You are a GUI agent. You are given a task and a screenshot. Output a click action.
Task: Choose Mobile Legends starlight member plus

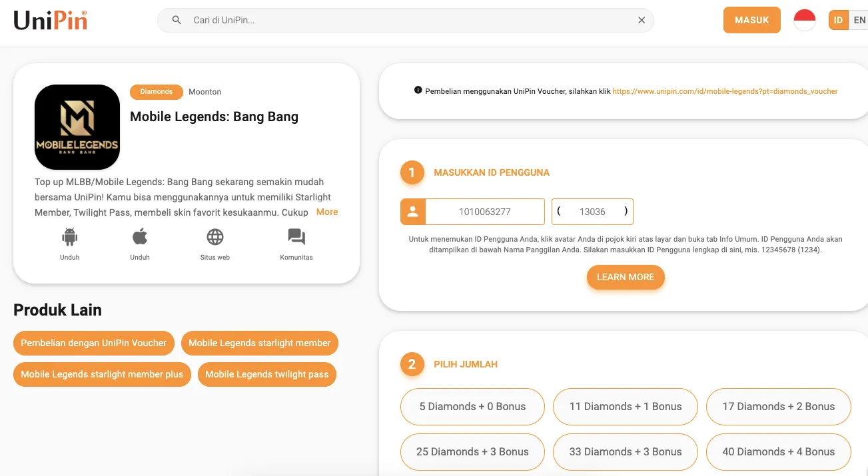tap(102, 374)
